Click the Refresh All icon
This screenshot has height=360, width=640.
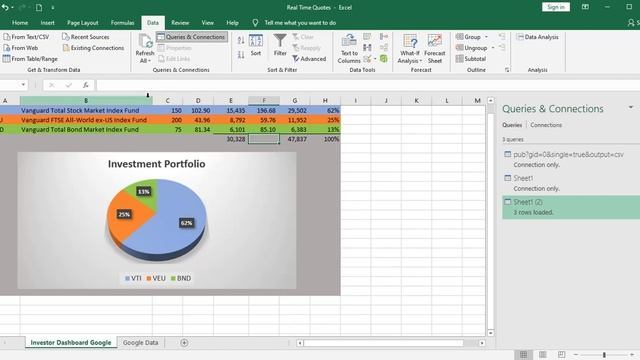point(145,41)
